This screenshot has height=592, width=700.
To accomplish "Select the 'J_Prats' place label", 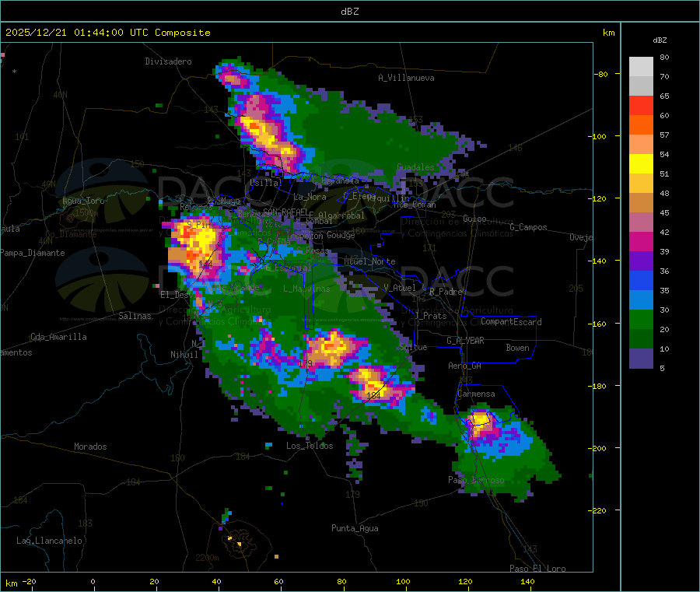I will 430,316.
